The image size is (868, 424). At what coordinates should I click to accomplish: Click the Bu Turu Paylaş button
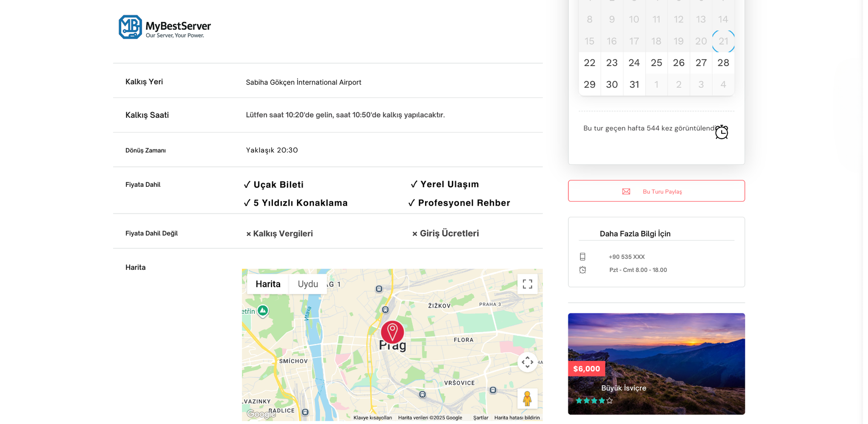click(656, 191)
